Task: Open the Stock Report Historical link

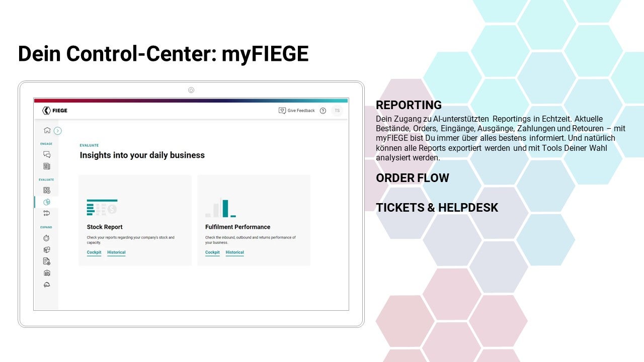Action: click(116, 252)
